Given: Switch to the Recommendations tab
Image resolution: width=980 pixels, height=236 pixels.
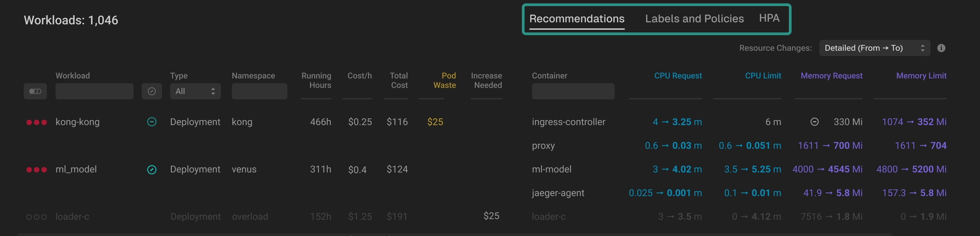Looking at the screenshot, I should [576, 19].
